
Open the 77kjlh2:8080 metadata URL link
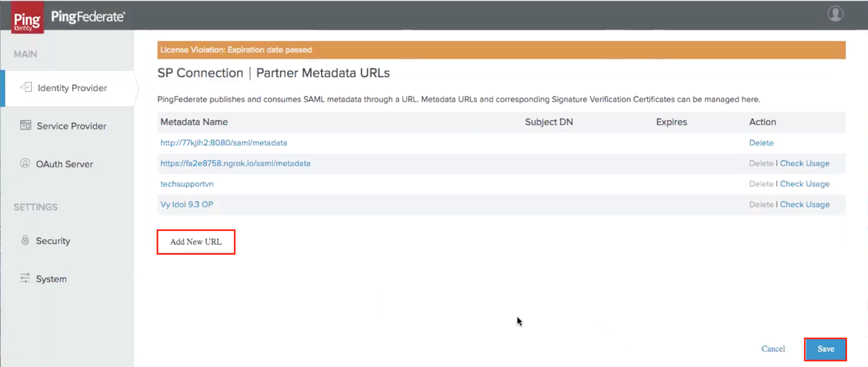(x=223, y=143)
